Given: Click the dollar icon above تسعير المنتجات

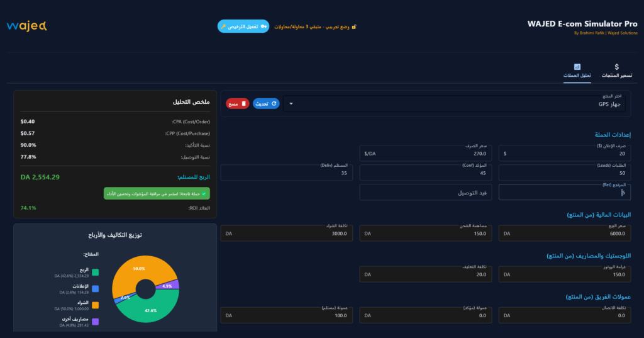Looking at the screenshot, I should tap(616, 67).
